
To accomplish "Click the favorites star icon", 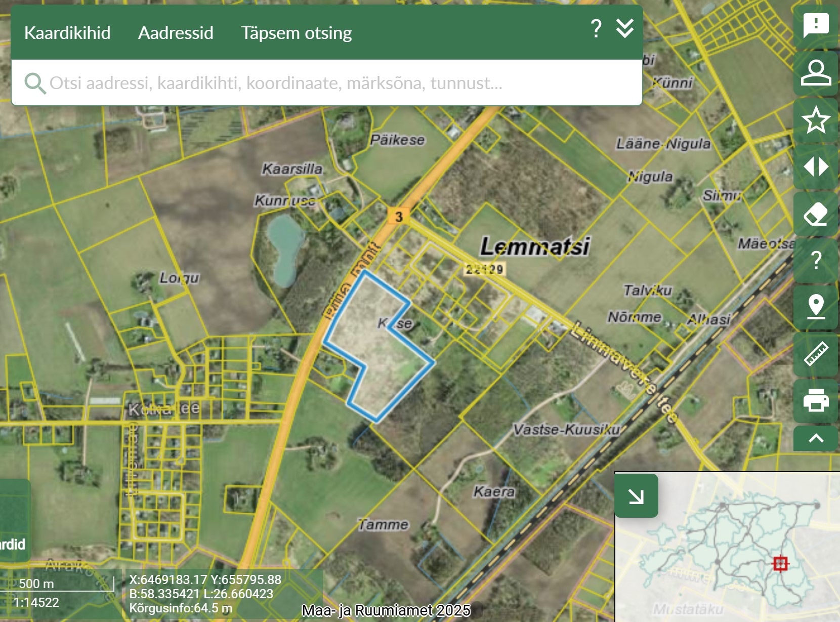I will tap(816, 120).
